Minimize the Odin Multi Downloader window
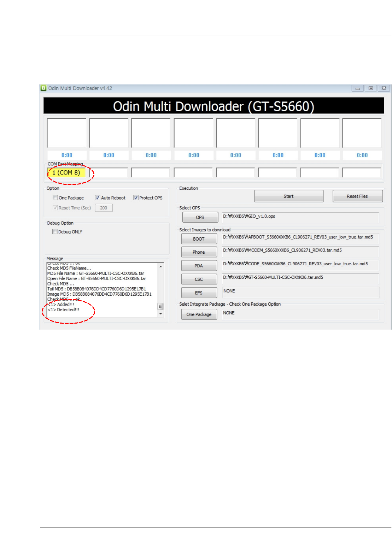Screen dimensions: 392x549 tap(358, 88)
